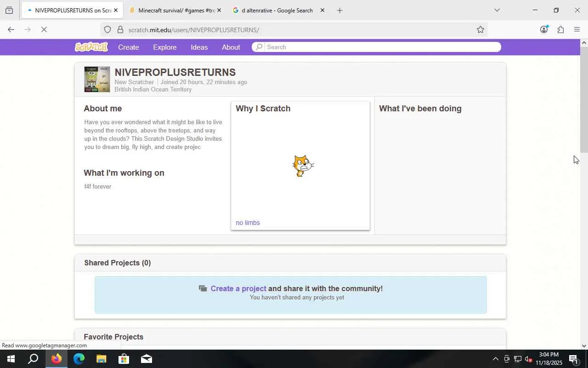Expand the list all tabs dropdown arrow
This screenshot has width=588, height=368.
pyautogui.click(x=497, y=10)
